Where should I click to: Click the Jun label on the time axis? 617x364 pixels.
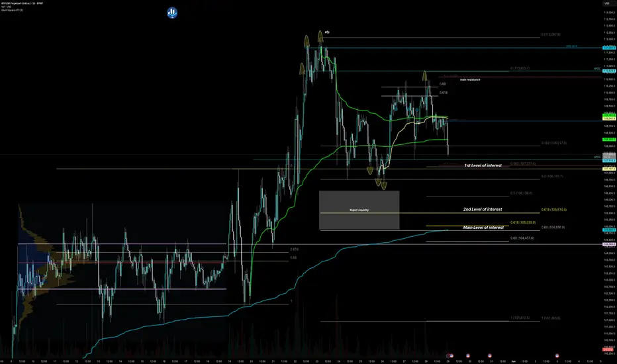pos(513,361)
